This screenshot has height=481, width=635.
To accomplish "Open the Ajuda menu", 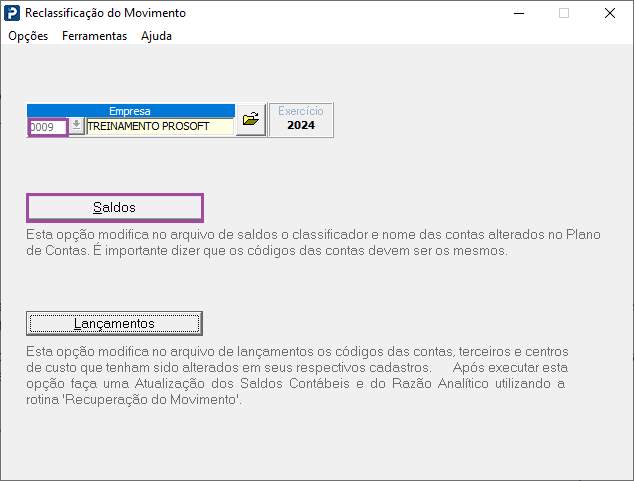I will (156, 36).
